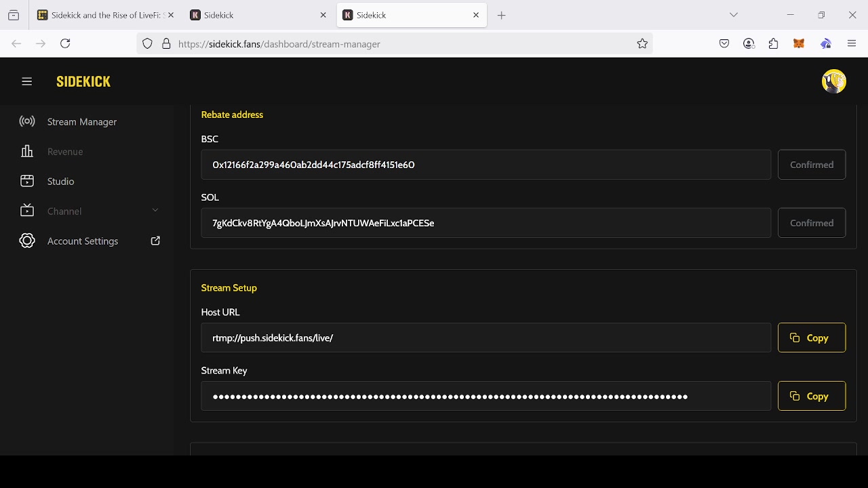Click the Channel TV icon
Screen dimensions: 868x488
click(27, 211)
